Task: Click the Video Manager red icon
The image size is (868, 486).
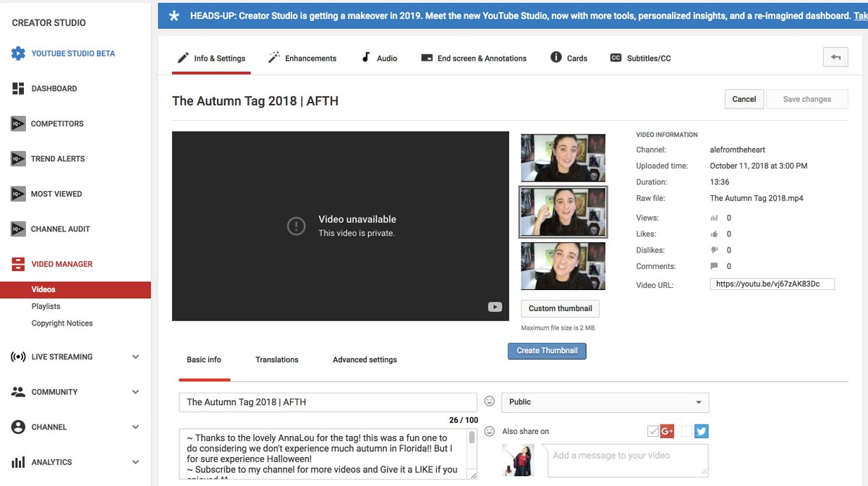Action: click(x=18, y=264)
